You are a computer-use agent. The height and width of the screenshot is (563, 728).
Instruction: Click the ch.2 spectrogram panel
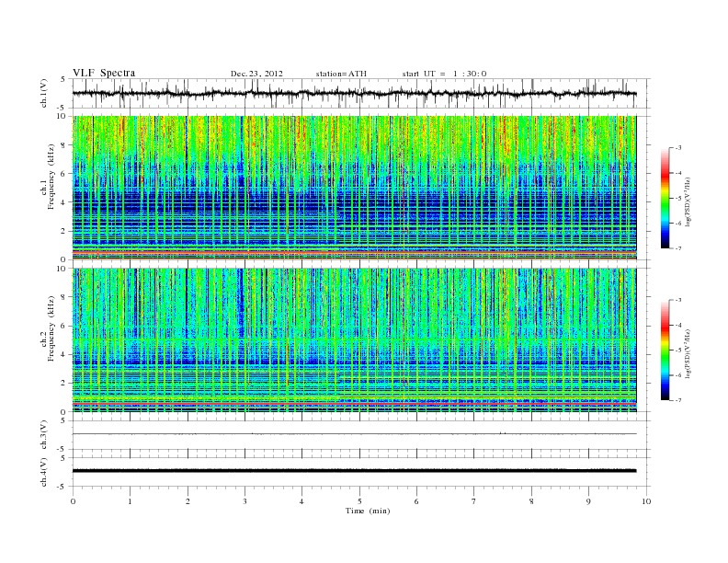[x=354, y=340]
